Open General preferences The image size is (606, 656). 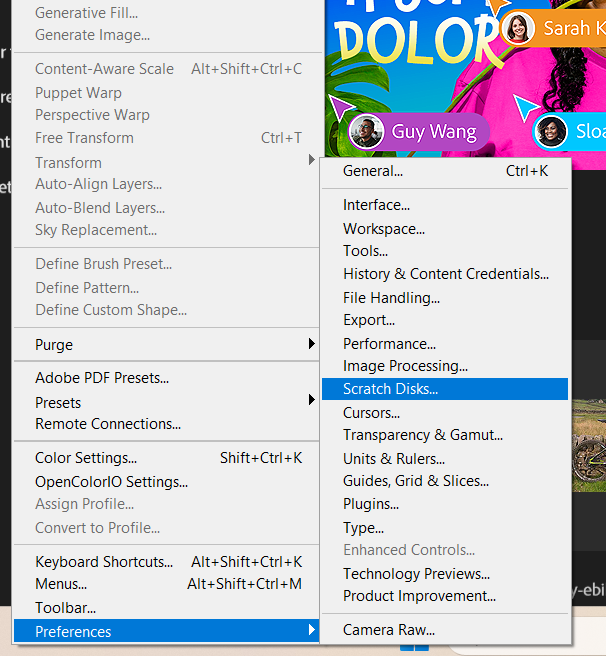pos(444,171)
